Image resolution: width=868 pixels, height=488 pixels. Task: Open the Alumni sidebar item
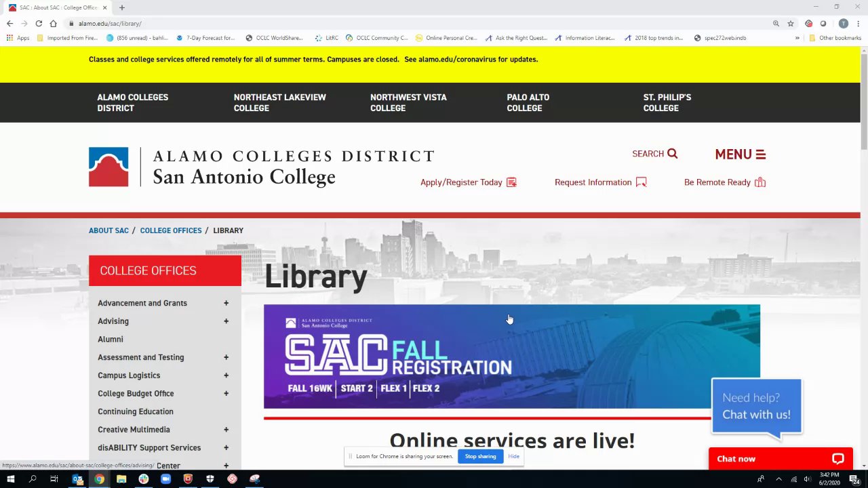click(111, 340)
